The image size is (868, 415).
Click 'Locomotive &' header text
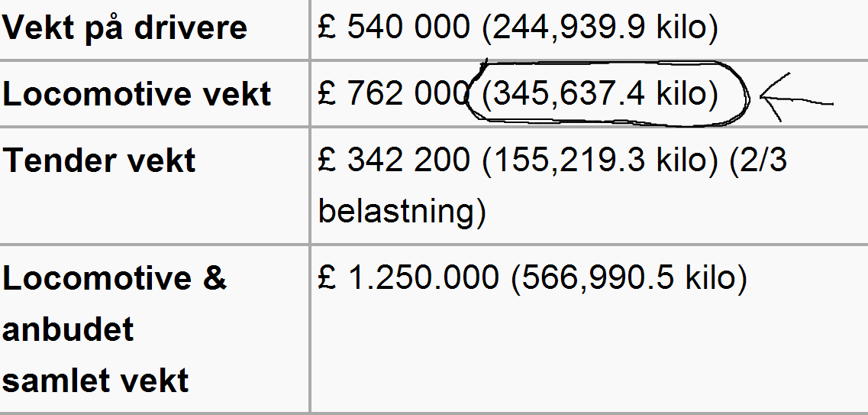115,278
